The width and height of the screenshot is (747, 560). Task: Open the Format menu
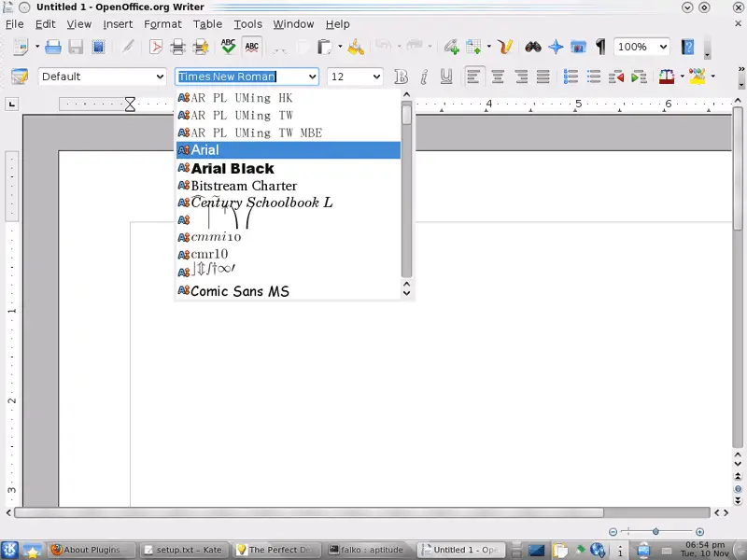click(162, 24)
